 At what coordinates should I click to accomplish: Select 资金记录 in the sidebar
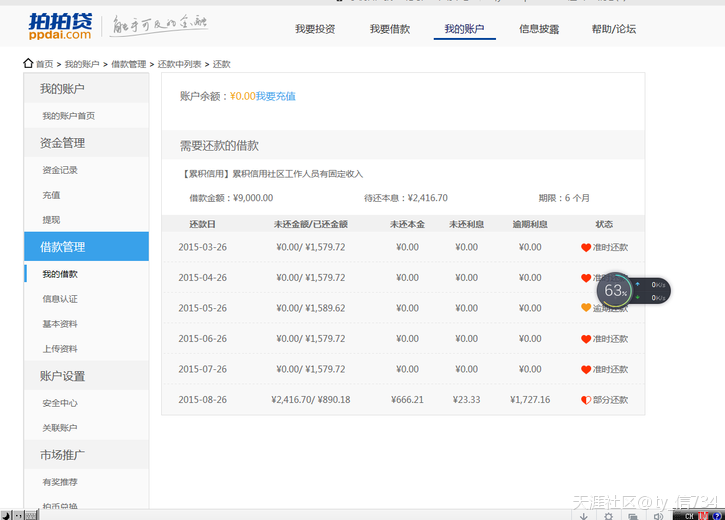60,170
